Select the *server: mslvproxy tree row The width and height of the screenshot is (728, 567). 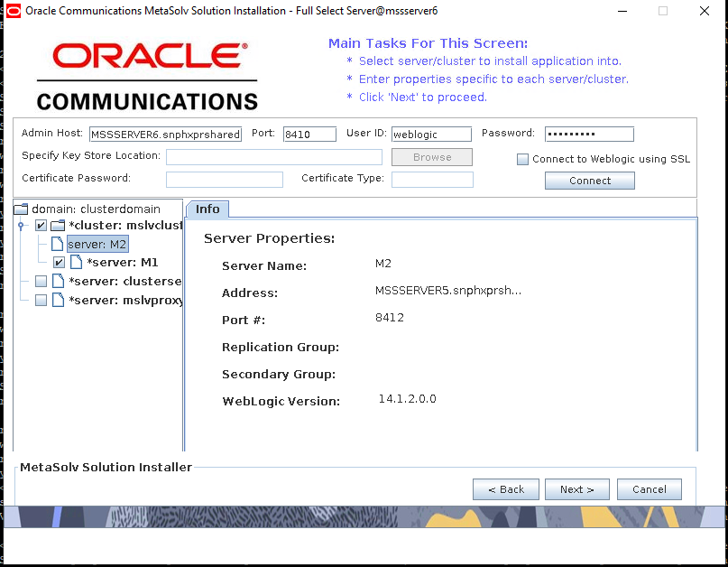(125, 301)
